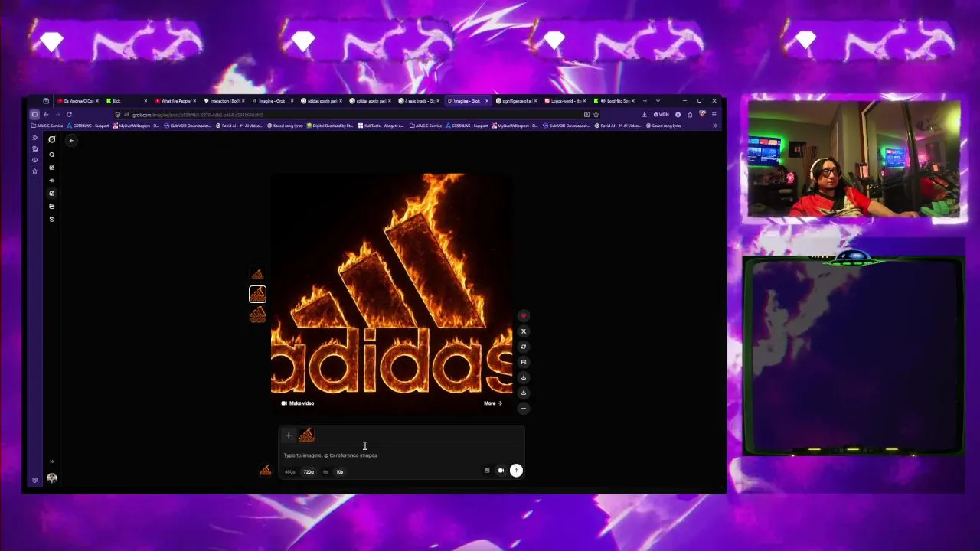Open bookmarks star in the browser side panel
Viewport: 980px width, 551px height.
[34, 171]
